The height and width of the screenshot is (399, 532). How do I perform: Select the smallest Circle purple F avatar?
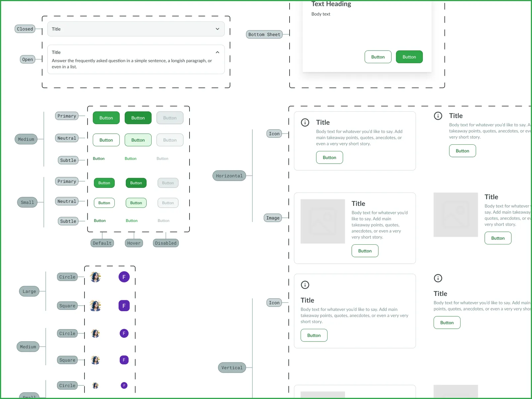124,386
